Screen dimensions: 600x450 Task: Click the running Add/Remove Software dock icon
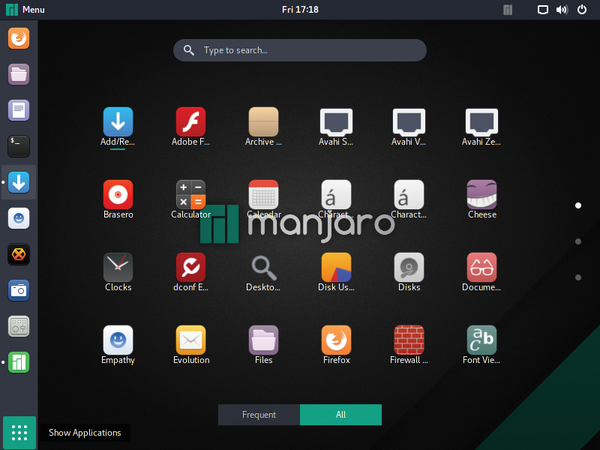(18, 182)
